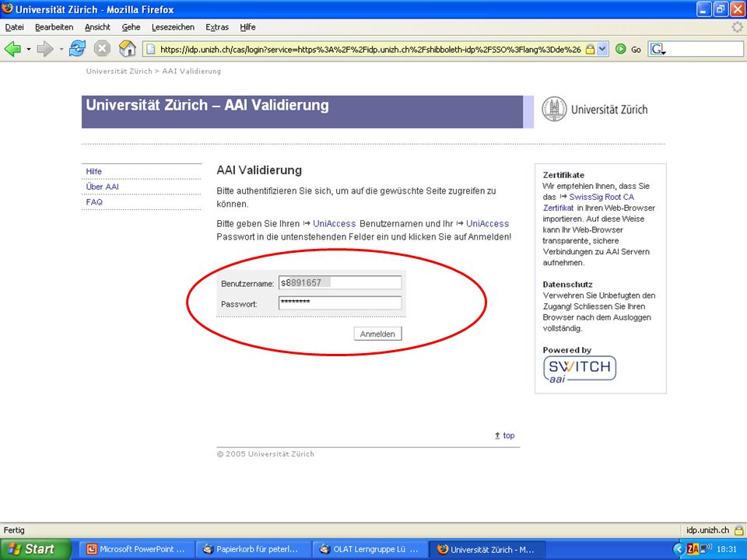Expand the address bar URL dropdown
The height and width of the screenshot is (560, 747).
(602, 49)
